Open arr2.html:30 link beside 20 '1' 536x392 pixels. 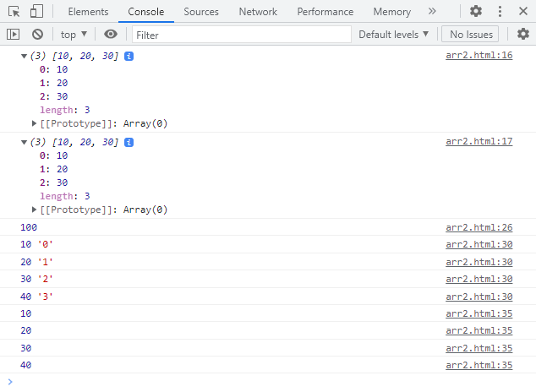479,262
